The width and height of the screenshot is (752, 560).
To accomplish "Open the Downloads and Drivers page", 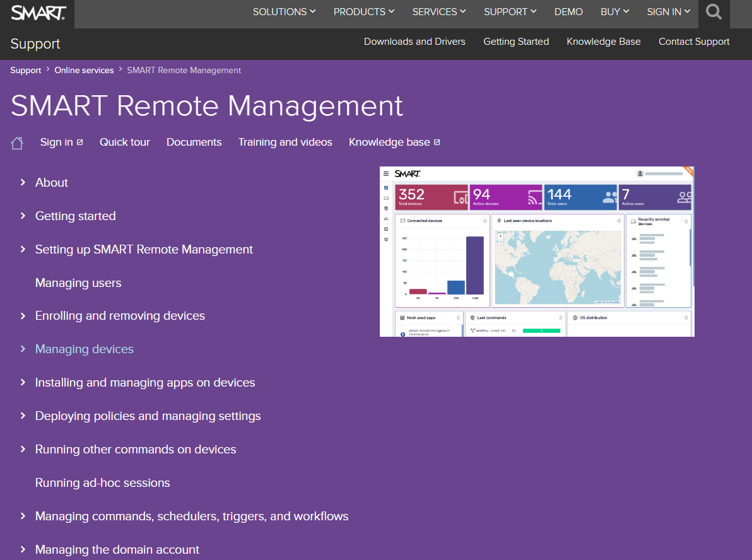I will tap(414, 42).
